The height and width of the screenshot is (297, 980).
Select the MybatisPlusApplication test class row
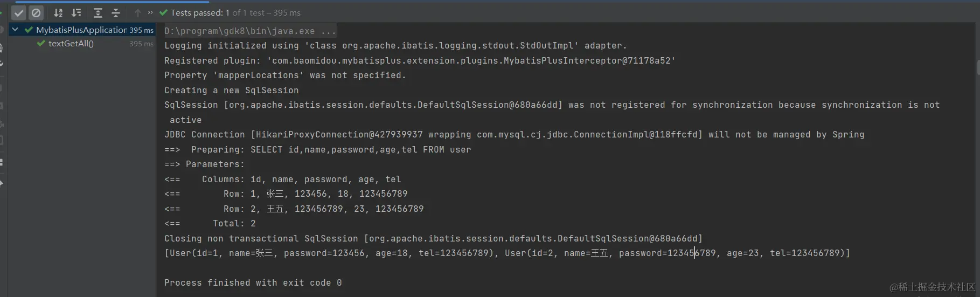tap(81, 30)
